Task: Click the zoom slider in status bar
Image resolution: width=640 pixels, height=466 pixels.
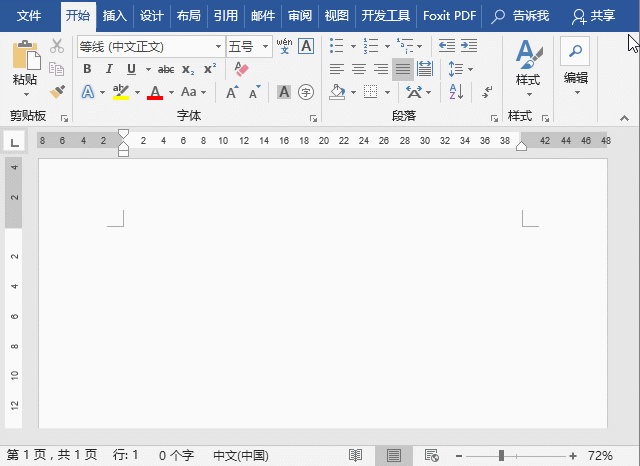Action: coord(501,455)
